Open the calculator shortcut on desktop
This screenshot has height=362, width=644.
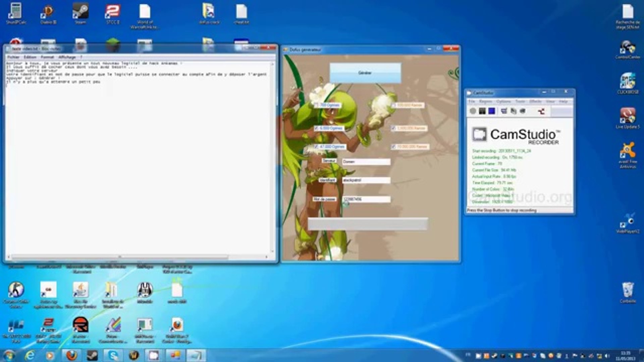16,14
